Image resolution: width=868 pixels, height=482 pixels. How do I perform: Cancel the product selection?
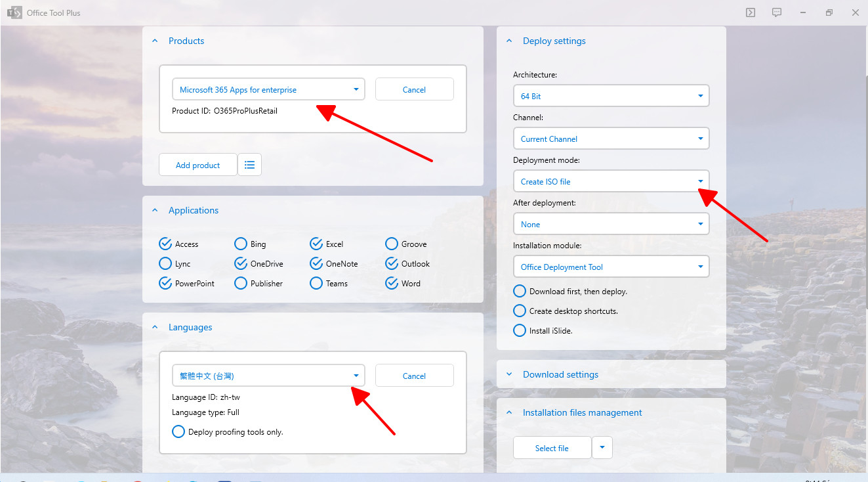pos(414,89)
